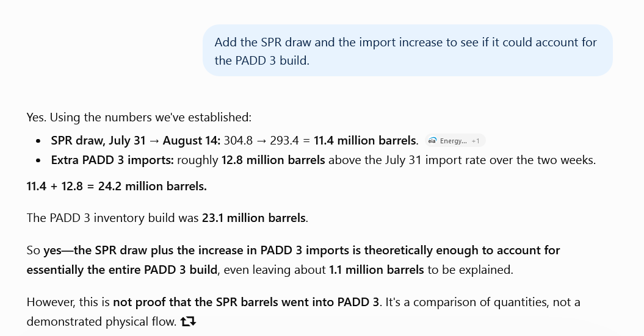This screenshot has height=336, width=644.
Task: Click 'not proof that the SPR barrels went into PADD 3'
Action: point(246,302)
